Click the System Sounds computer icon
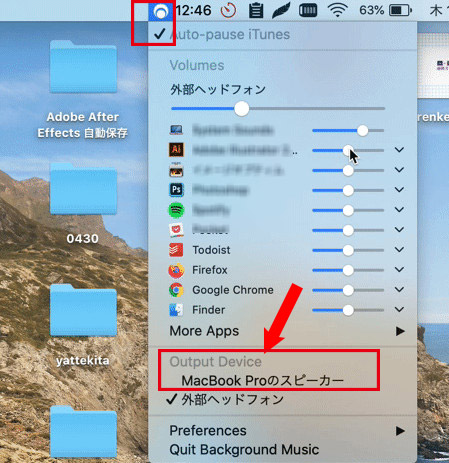Viewport: 449px width, 463px height. pos(176,130)
